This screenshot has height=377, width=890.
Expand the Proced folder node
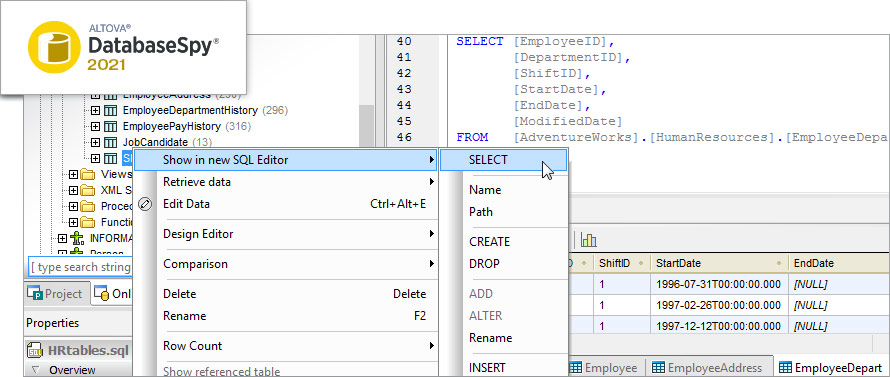[x=73, y=206]
